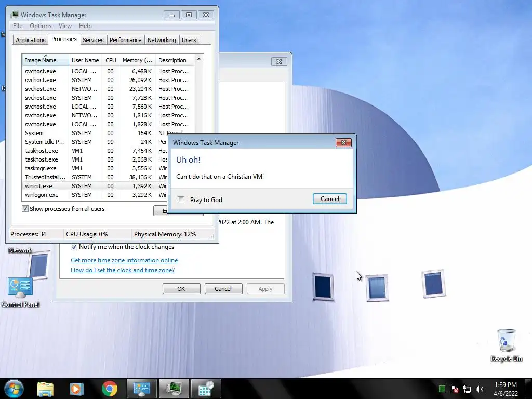Select the svchost.exe row using 26,092 K

pyautogui.click(x=108, y=80)
